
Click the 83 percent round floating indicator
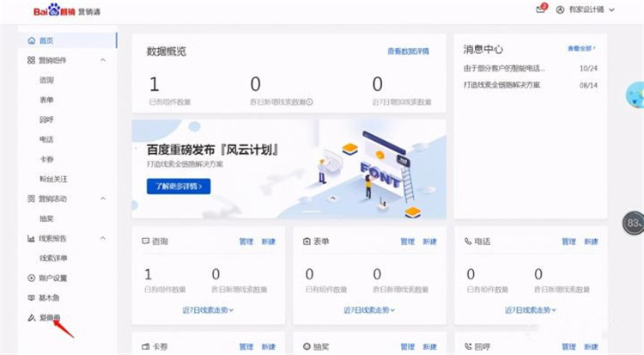tap(634, 223)
